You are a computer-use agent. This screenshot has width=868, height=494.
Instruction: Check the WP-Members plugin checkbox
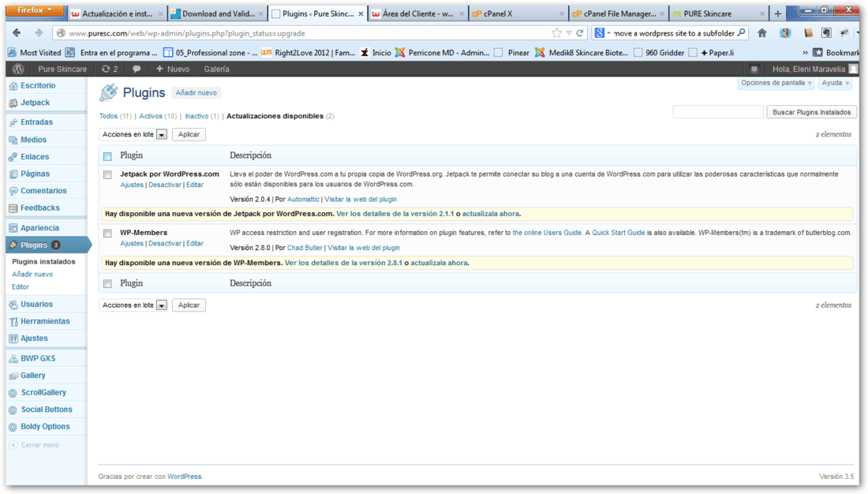click(x=107, y=234)
